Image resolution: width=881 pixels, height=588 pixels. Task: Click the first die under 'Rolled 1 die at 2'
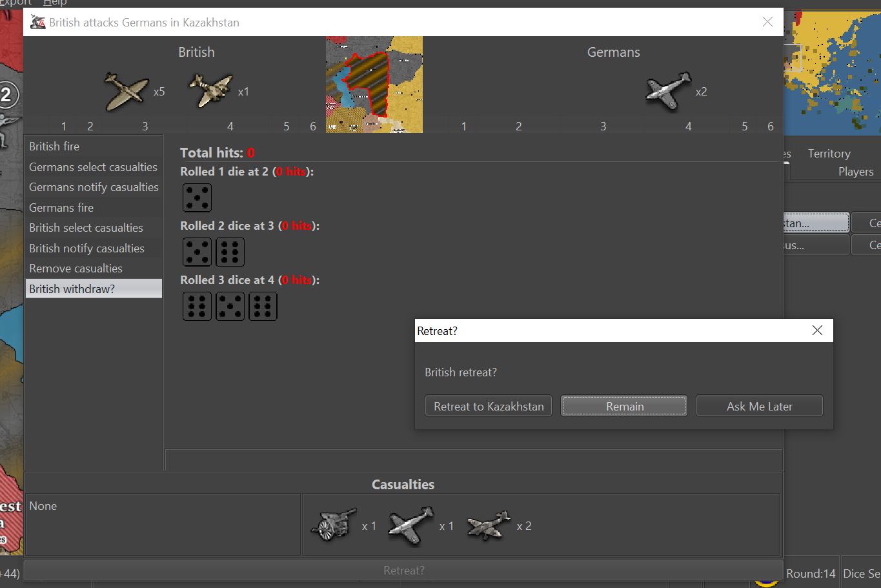click(197, 198)
